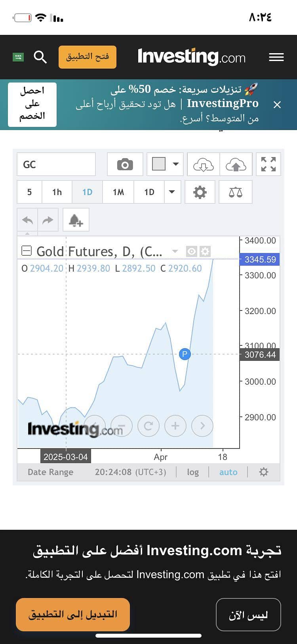The height and width of the screenshot is (644, 297).
Task: Enter fullscreen chart mode
Action: tap(268, 164)
